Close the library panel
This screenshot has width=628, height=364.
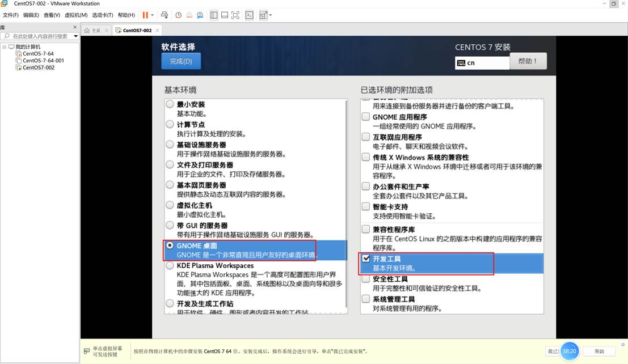point(74,27)
